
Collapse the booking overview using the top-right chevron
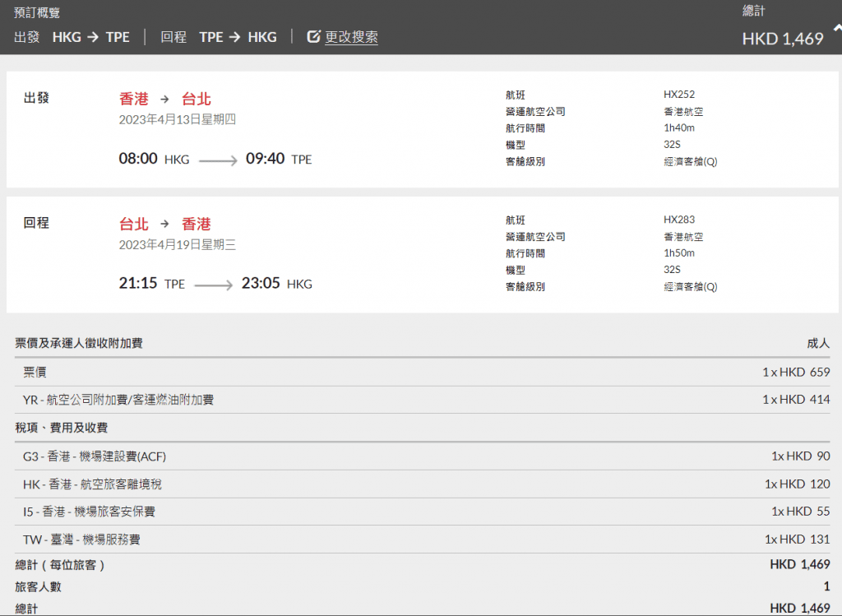point(836,28)
